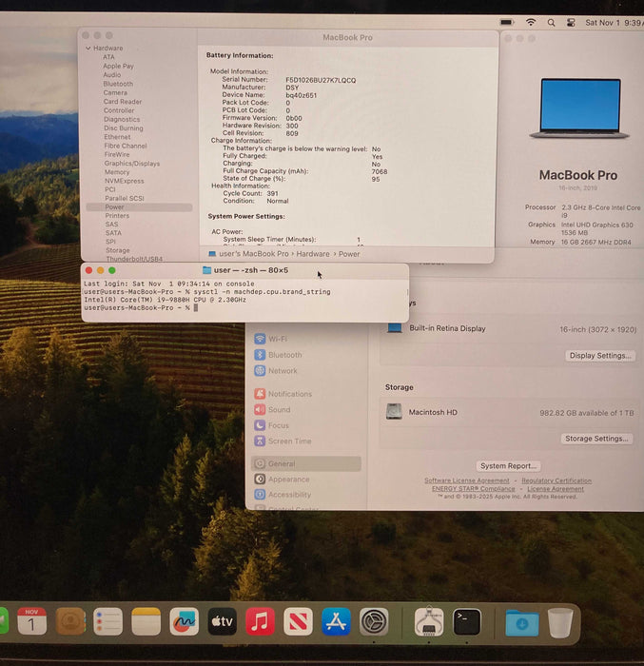Screen dimensions: 644x666
Task: Open Downloads folder in Dock
Action: click(x=522, y=622)
